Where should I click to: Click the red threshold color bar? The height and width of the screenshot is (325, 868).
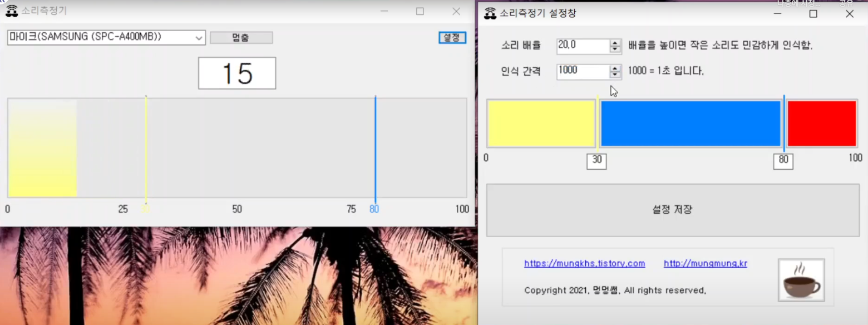pos(822,122)
